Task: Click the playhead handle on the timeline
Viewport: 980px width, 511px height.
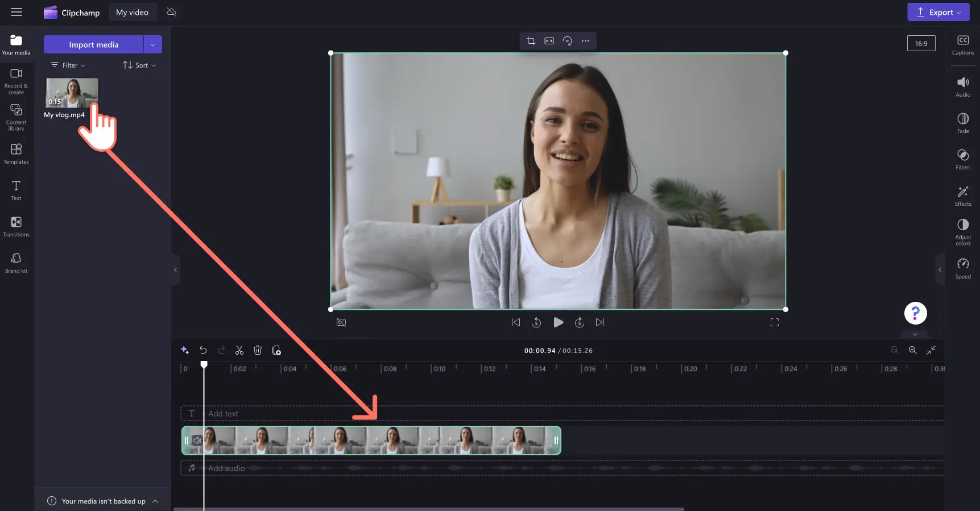Action: (204, 364)
